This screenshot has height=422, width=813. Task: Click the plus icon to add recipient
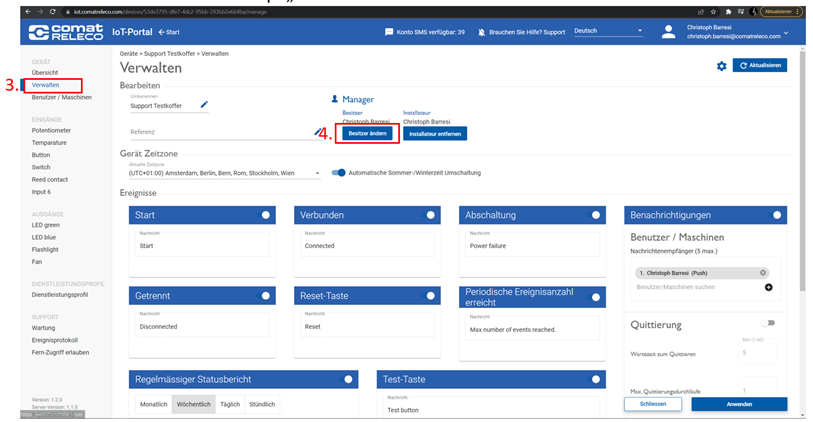pyautogui.click(x=768, y=287)
